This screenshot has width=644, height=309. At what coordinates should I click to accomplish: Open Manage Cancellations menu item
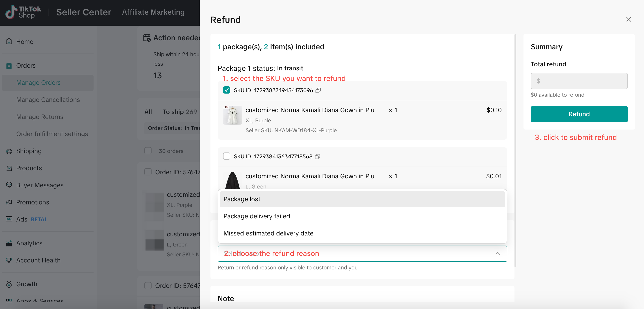coord(48,99)
